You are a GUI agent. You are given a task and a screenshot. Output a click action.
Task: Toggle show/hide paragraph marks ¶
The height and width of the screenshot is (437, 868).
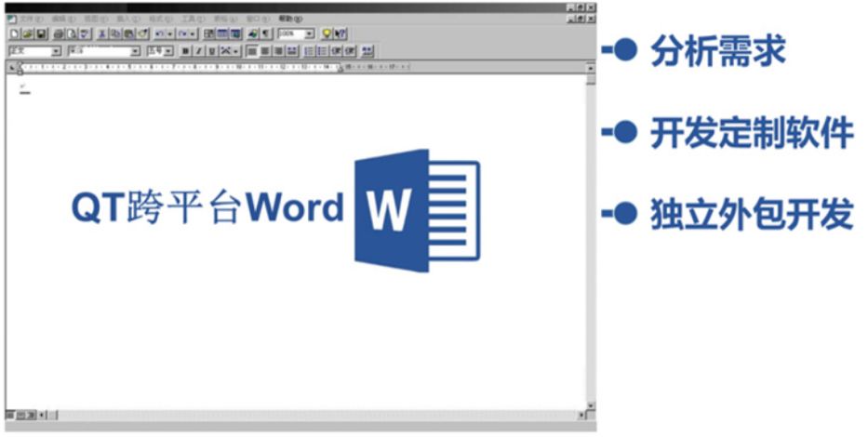click(x=266, y=33)
